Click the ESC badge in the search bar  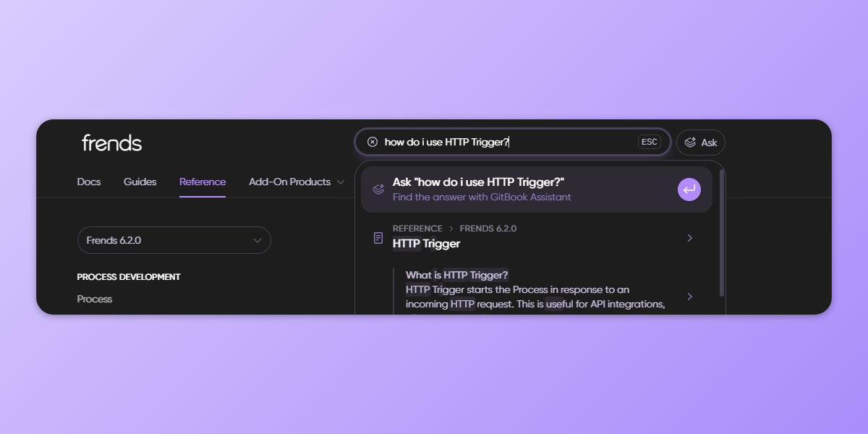[x=649, y=142]
